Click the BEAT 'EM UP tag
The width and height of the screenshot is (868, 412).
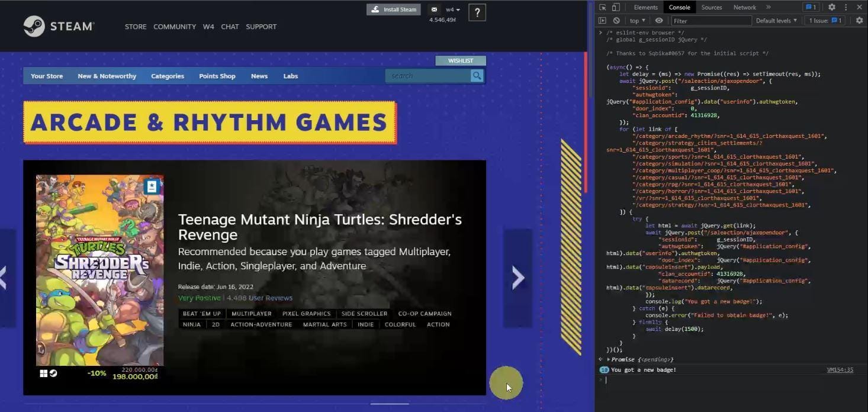coord(202,314)
